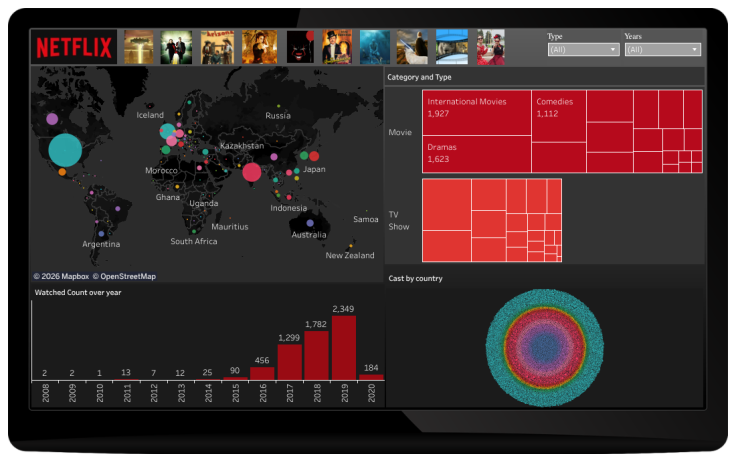Select the top hat man movie poster
Viewport: 736px width, 454px height.
[337, 47]
